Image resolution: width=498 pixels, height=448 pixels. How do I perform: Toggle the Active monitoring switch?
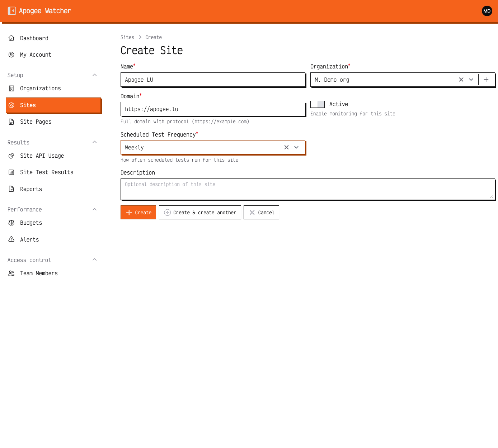coord(318,104)
